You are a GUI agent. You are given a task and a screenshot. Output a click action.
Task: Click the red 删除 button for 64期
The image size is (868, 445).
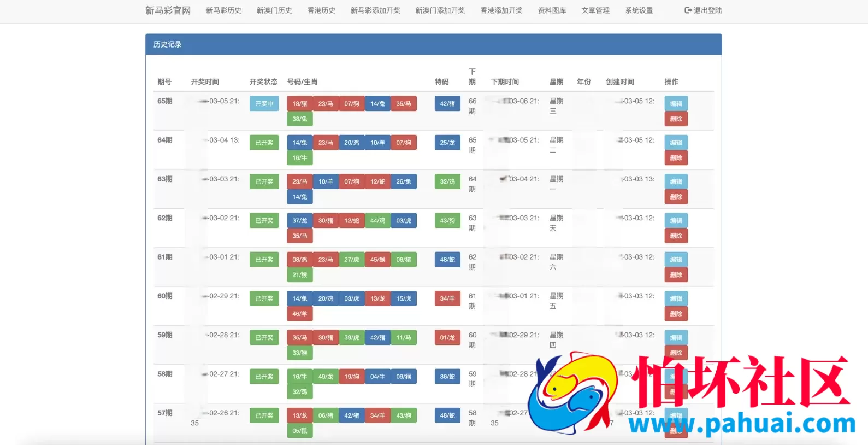pyautogui.click(x=676, y=158)
